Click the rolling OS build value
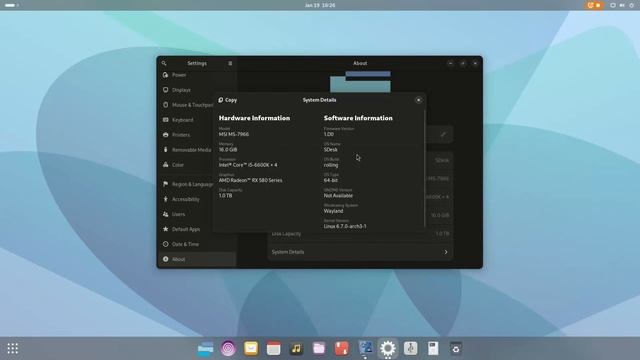 click(331, 165)
